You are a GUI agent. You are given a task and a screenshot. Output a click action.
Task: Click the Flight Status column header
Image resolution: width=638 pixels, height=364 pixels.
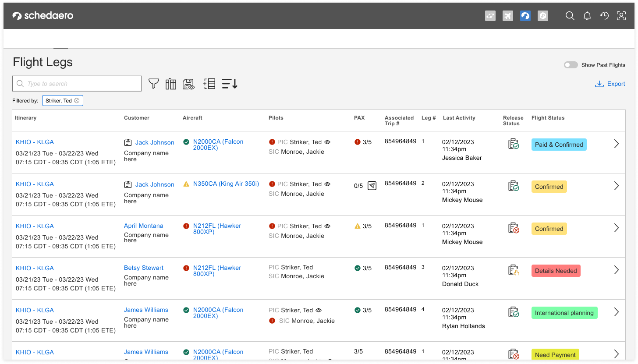tap(548, 118)
